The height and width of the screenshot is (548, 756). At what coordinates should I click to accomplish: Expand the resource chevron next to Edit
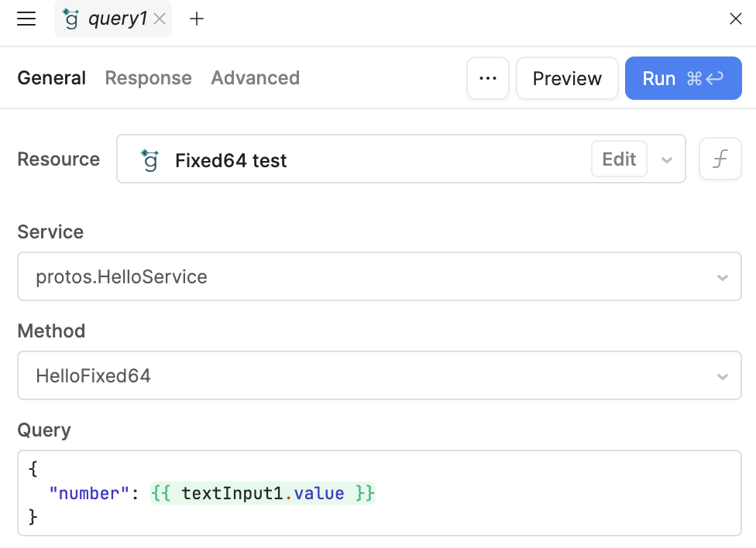[666, 159]
